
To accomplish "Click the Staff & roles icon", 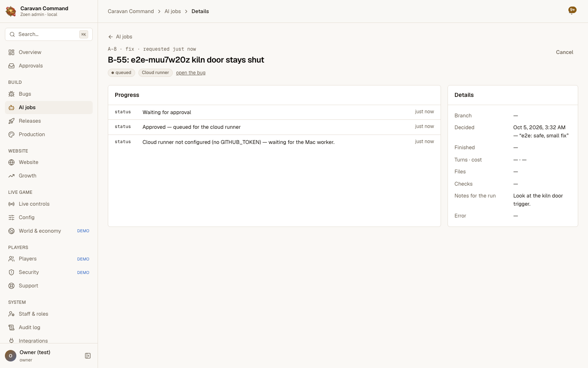I will (11, 314).
